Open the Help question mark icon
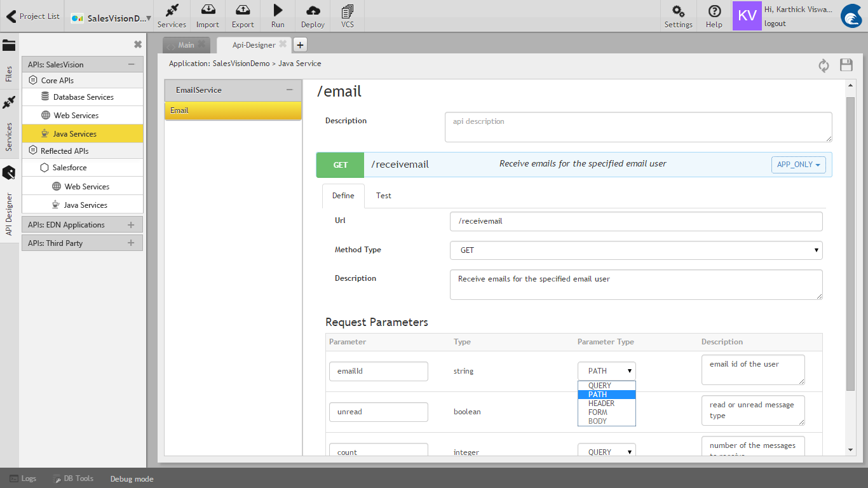Screen dimensions: 868x488 pos(714,17)
